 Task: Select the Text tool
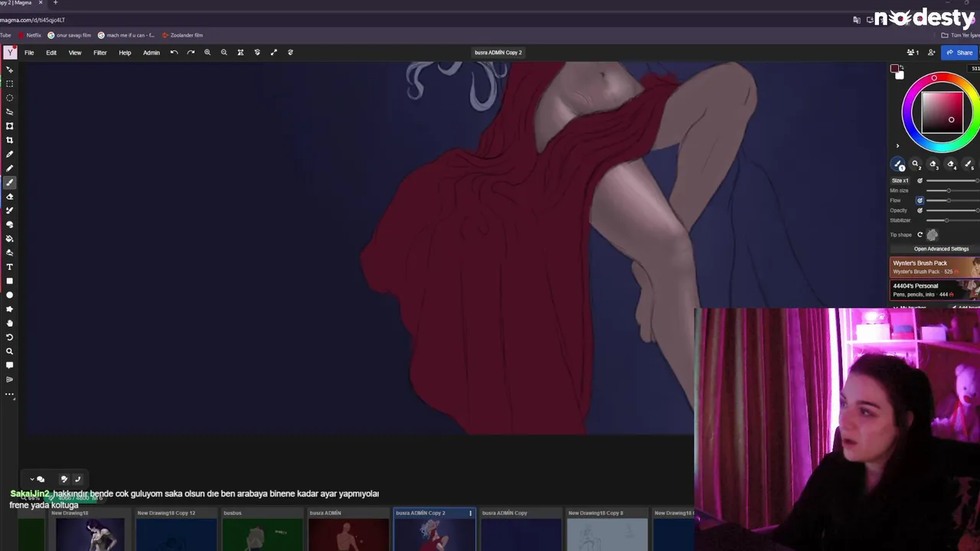pos(10,267)
